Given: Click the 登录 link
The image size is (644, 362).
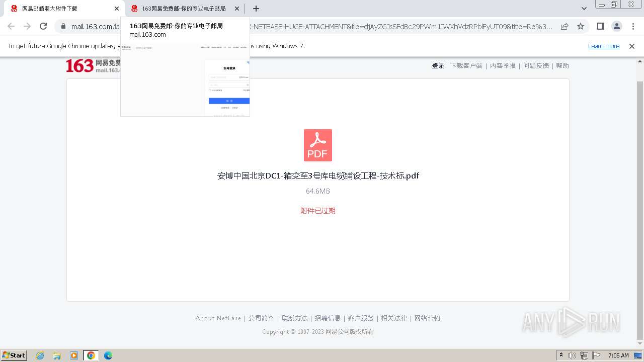Looking at the screenshot, I should 438,66.
